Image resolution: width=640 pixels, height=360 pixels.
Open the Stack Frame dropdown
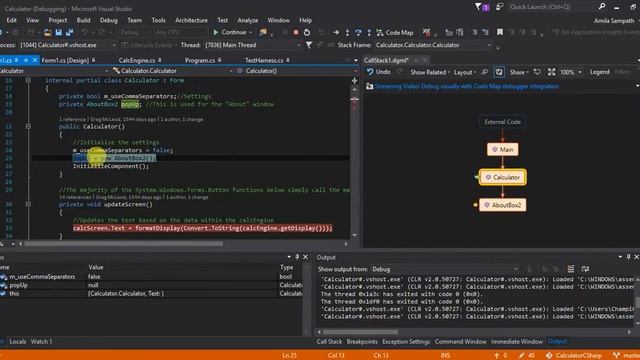433,45
